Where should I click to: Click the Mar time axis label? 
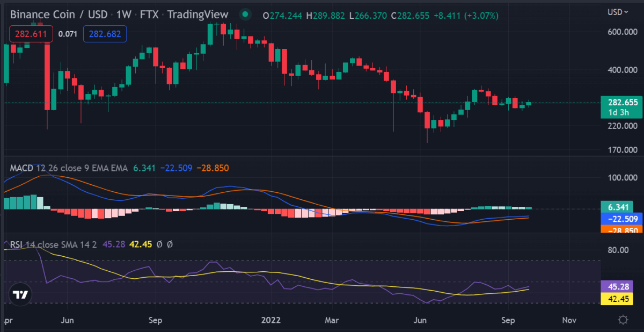333,320
